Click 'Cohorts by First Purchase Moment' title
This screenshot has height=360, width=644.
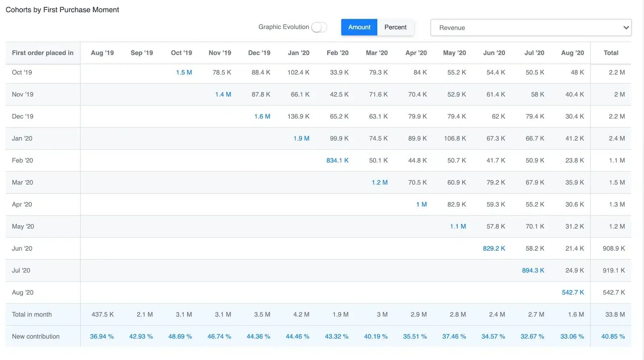[62, 10]
